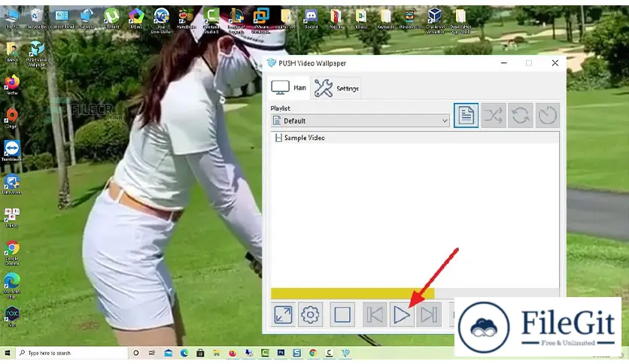
Task: Select the Control Panel desktop icon
Action: click(x=62, y=19)
